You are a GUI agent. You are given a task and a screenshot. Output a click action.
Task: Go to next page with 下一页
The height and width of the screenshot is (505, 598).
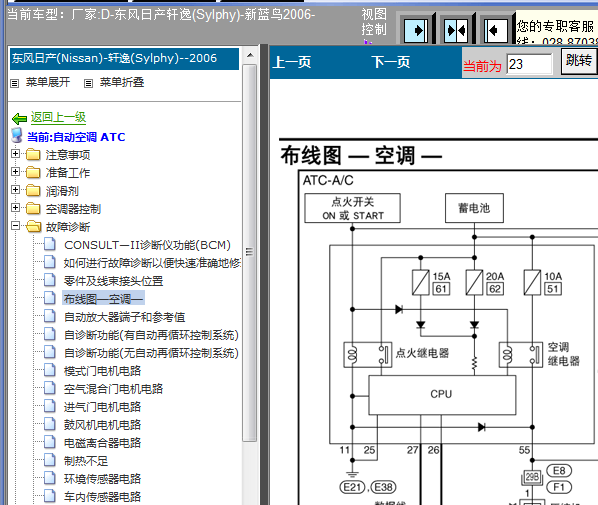click(x=391, y=62)
